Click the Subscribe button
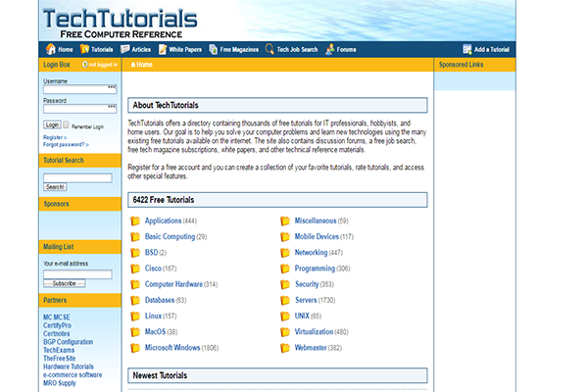 (64, 283)
